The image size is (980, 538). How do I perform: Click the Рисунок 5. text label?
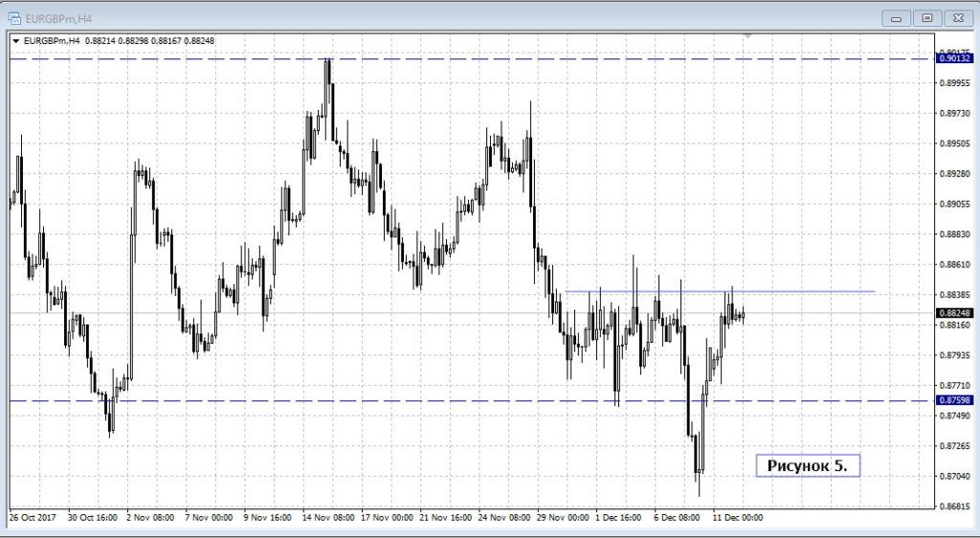point(807,465)
